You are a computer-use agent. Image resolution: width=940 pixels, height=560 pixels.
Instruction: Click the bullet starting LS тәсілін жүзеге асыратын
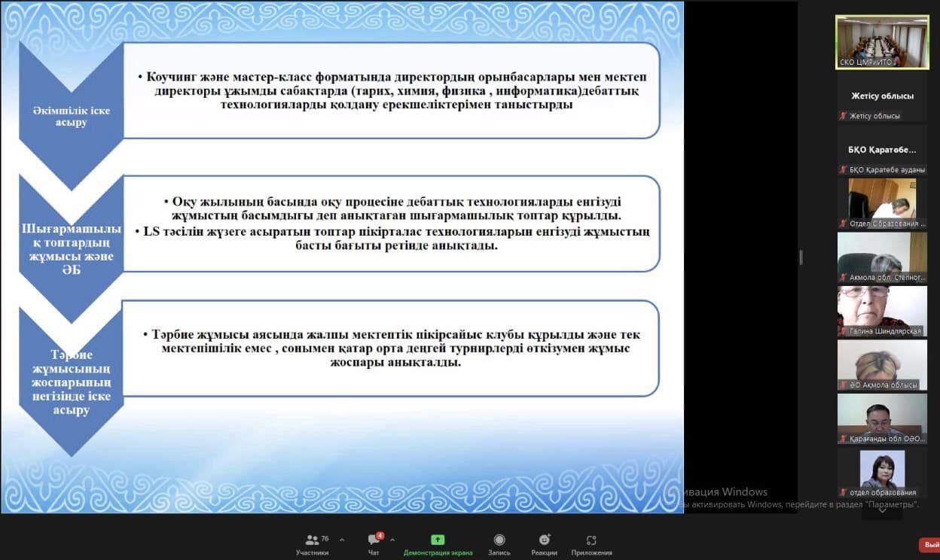tap(392, 239)
